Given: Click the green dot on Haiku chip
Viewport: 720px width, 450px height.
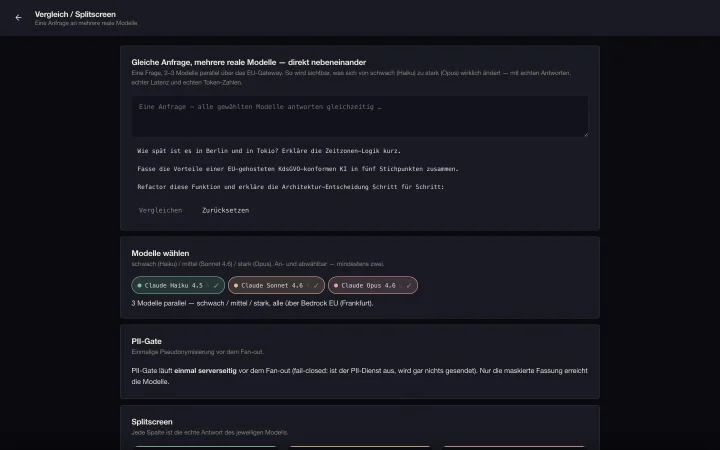Looking at the screenshot, I should 140,285.
